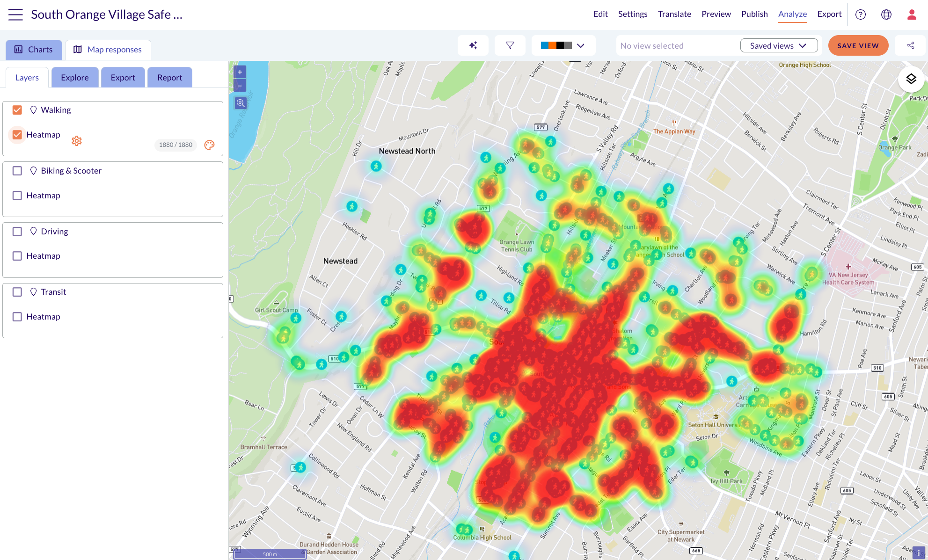Click the SAVE VIEW button
This screenshot has width=928, height=560.
(x=858, y=45)
